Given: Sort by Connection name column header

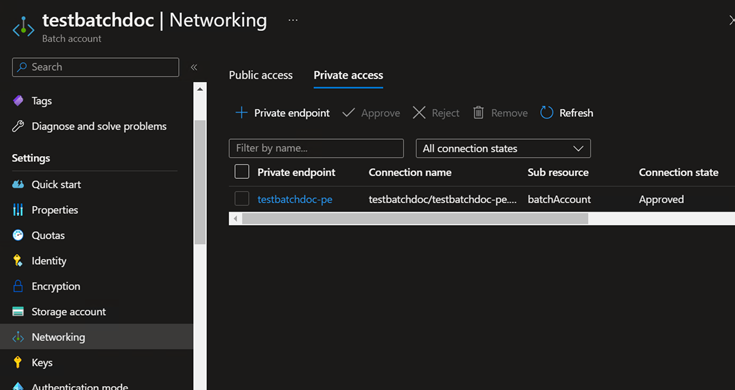Looking at the screenshot, I should coord(410,172).
